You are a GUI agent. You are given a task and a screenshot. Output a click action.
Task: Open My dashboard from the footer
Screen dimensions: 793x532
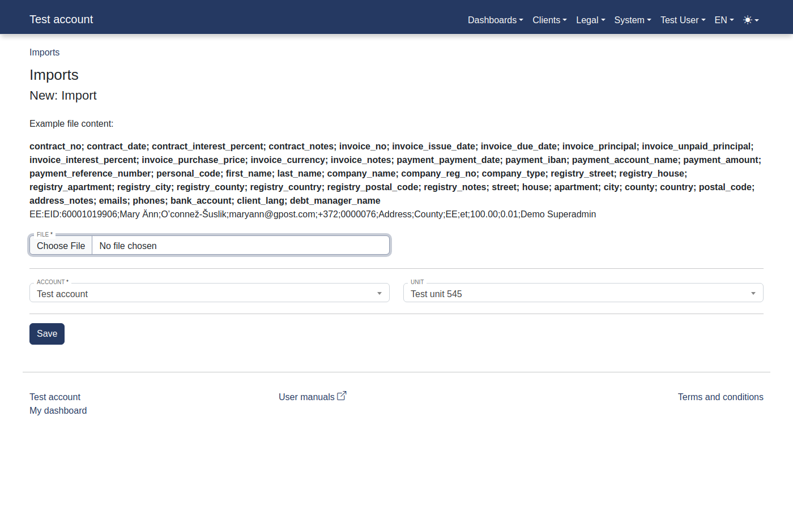58,410
